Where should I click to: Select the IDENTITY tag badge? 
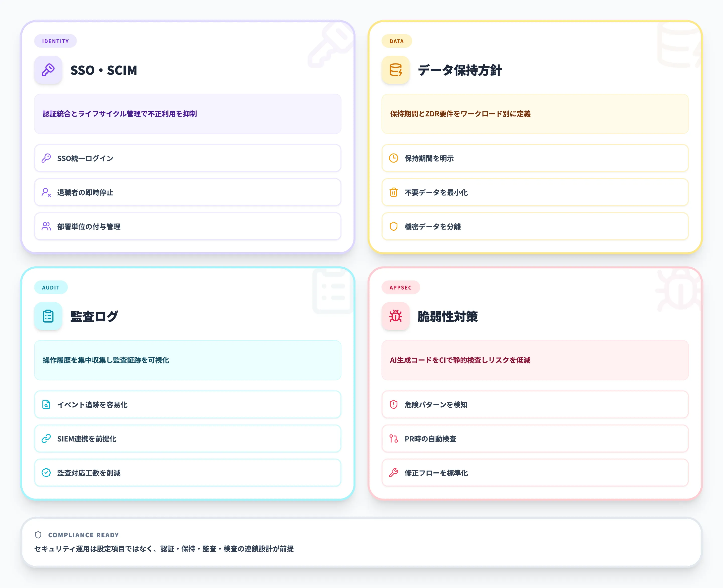55,41
